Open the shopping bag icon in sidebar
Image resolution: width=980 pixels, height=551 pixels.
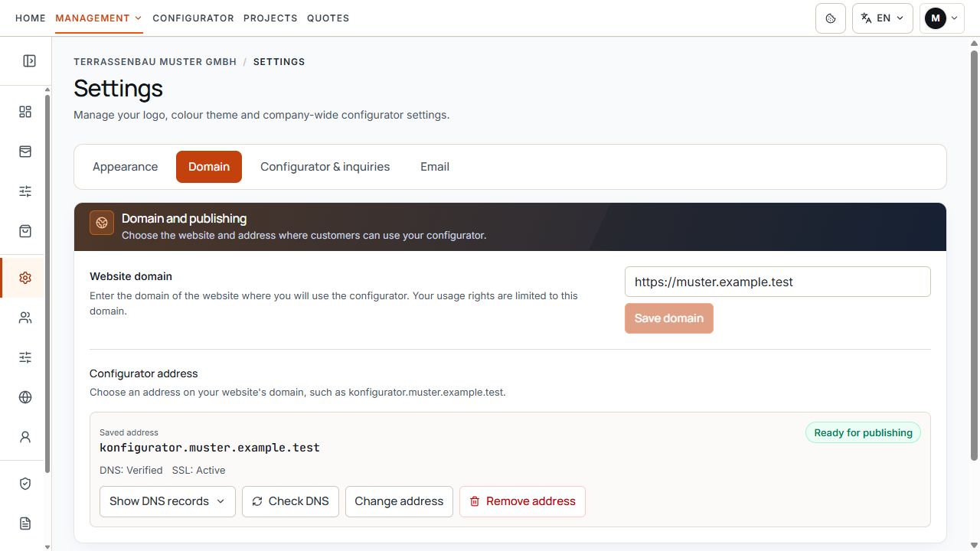click(25, 231)
